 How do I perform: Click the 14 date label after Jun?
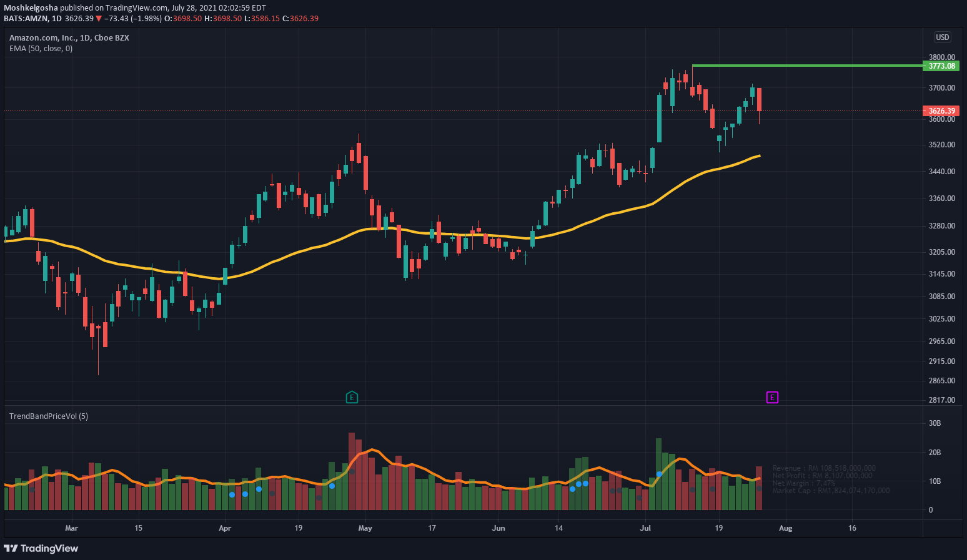click(559, 528)
